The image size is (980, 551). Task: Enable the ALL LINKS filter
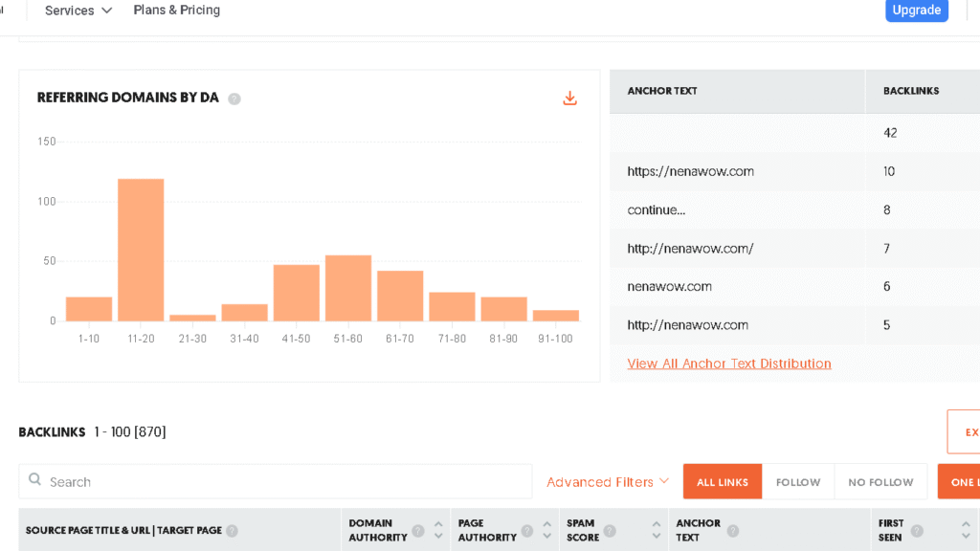click(x=722, y=481)
